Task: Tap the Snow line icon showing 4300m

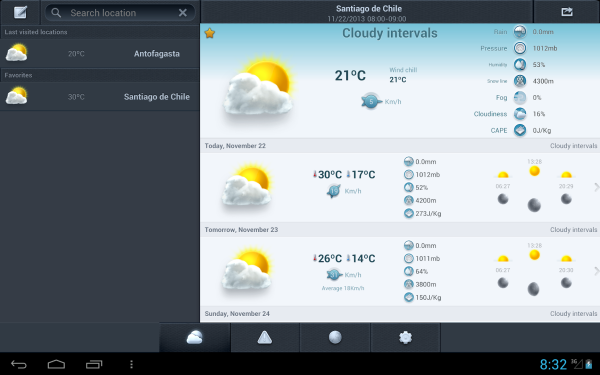Action: (x=520, y=81)
